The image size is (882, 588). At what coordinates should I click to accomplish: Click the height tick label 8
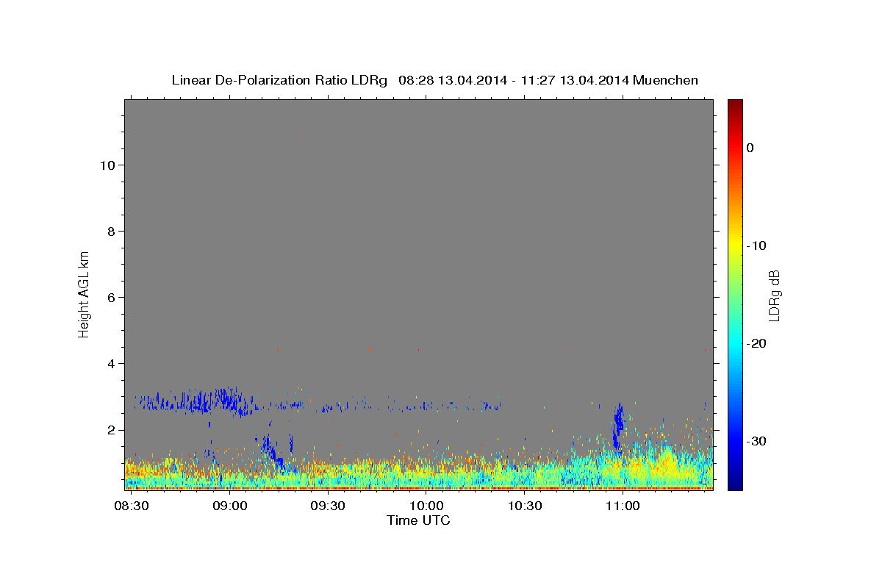[110, 232]
